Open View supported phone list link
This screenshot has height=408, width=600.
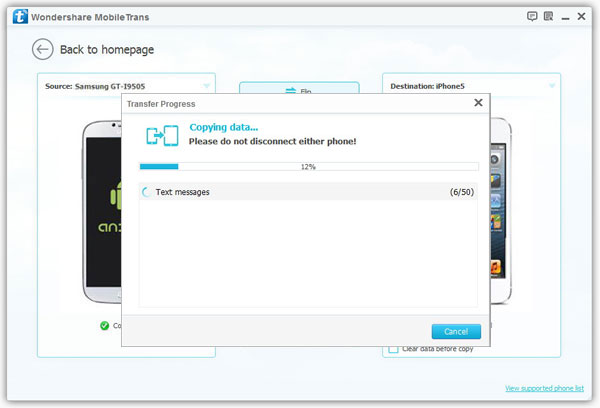tap(544, 388)
